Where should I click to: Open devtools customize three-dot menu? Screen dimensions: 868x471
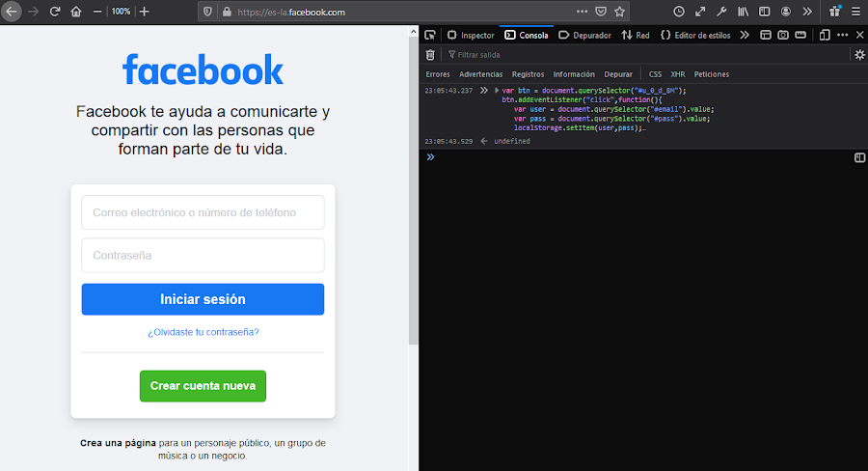[x=843, y=35]
